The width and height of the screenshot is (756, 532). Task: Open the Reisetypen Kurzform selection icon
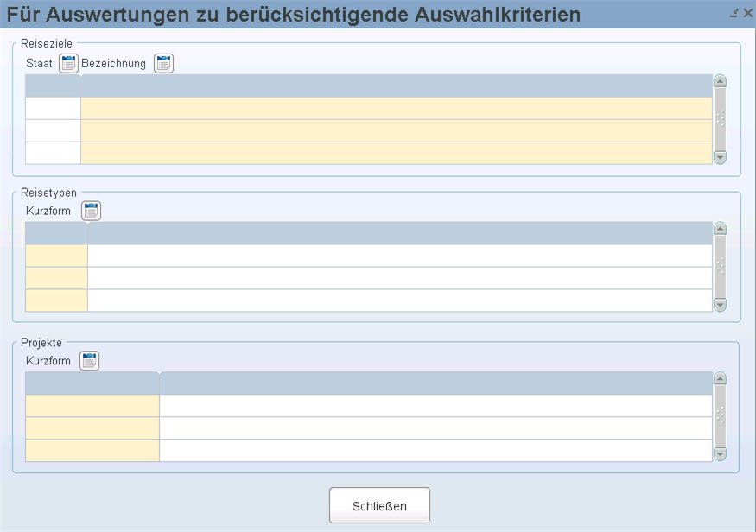click(x=91, y=211)
